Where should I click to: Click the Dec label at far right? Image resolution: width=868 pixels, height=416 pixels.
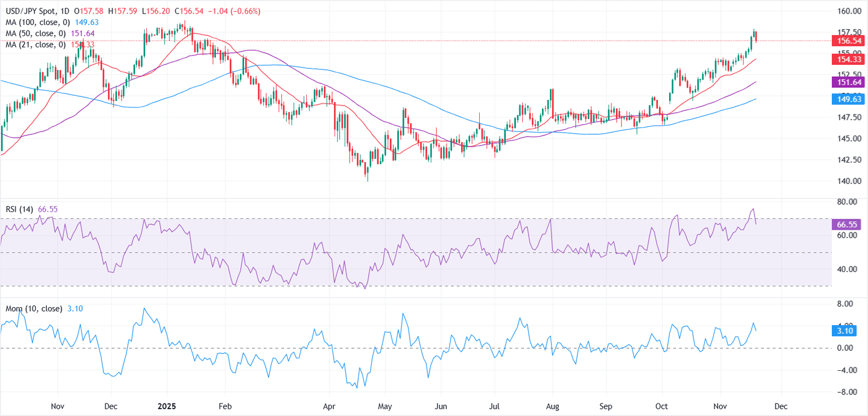[781, 406]
